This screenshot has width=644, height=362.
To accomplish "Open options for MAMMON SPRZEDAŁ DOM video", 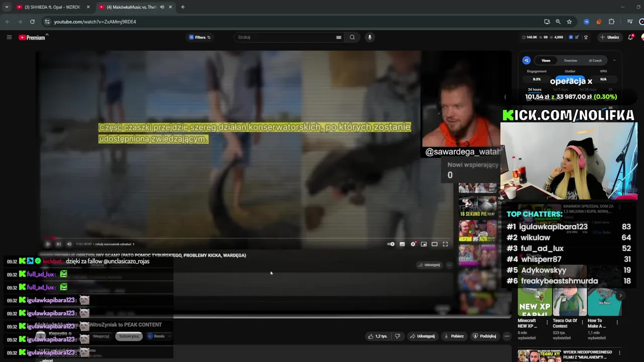I will [x=619, y=207].
